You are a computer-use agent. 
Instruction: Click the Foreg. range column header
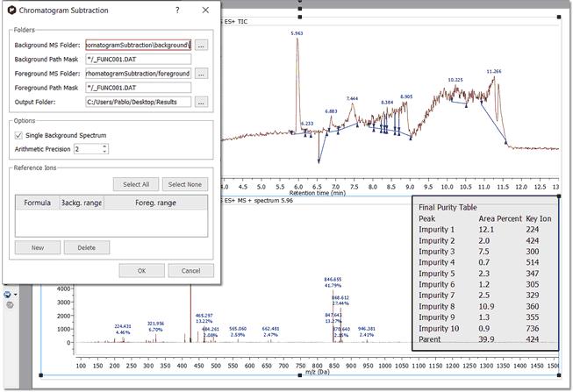click(x=156, y=203)
